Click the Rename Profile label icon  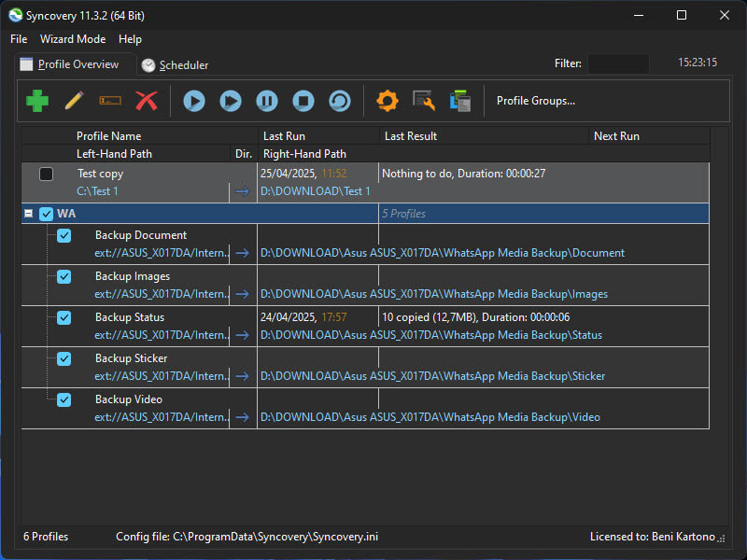pos(110,101)
